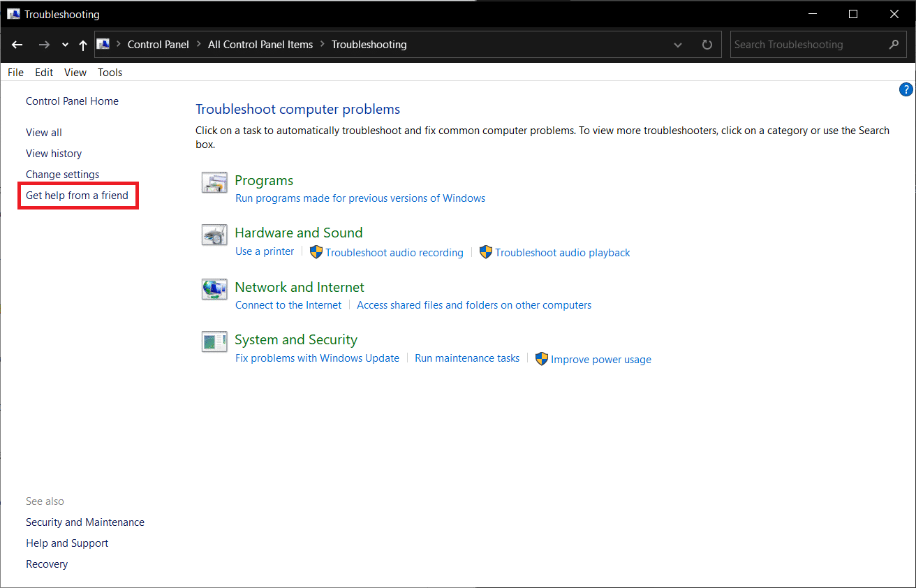
Task: Expand the recent locations dropdown arrow
Action: [x=65, y=45]
